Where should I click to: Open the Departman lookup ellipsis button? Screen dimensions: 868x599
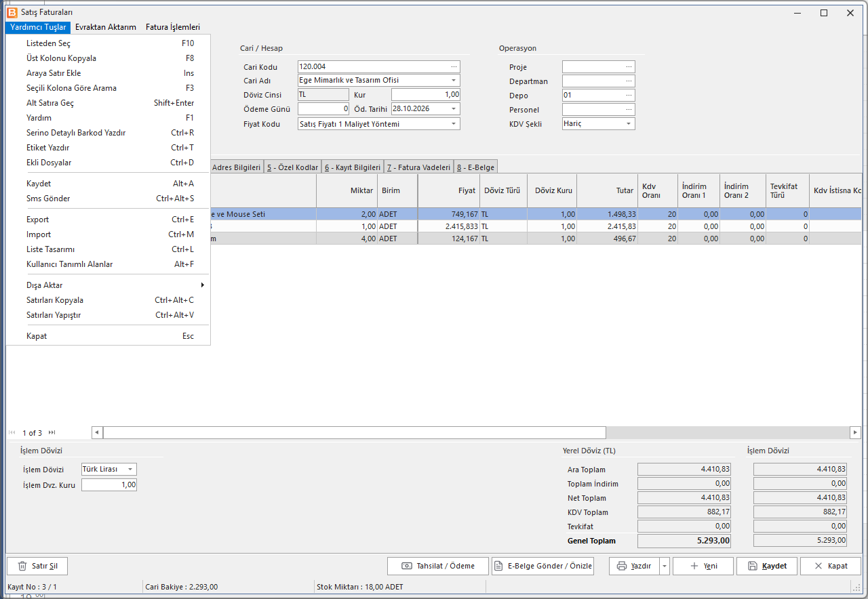point(629,81)
